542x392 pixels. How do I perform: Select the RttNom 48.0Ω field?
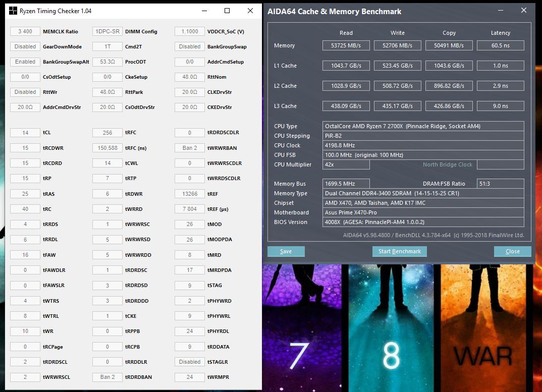[x=190, y=77]
